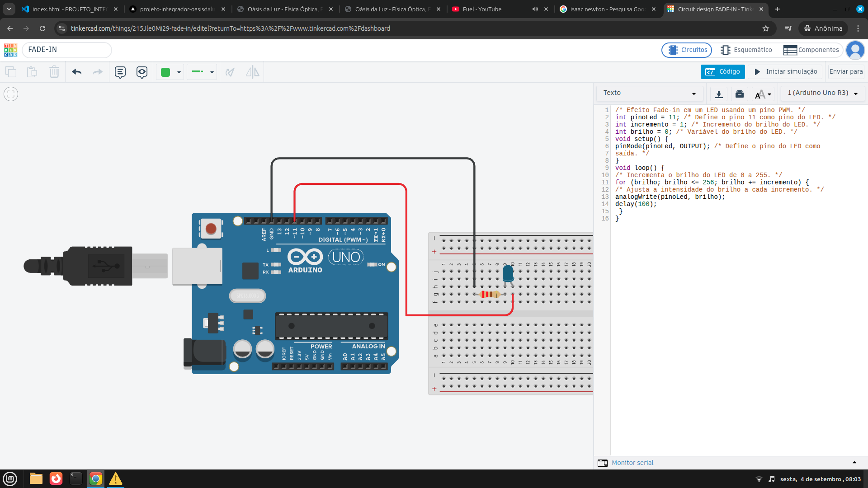868x488 pixels.
Task: Click the Enviar para button
Action: (x=846, y=72)
